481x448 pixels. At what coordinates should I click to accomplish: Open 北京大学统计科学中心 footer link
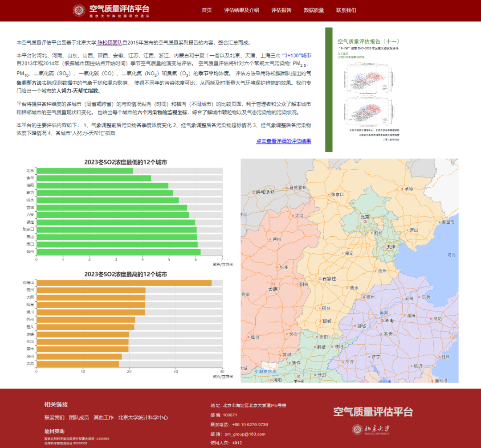pos(143,418)
